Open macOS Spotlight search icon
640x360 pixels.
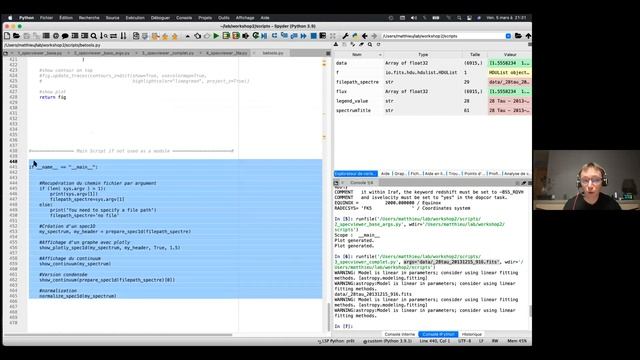tap(459, 18)
